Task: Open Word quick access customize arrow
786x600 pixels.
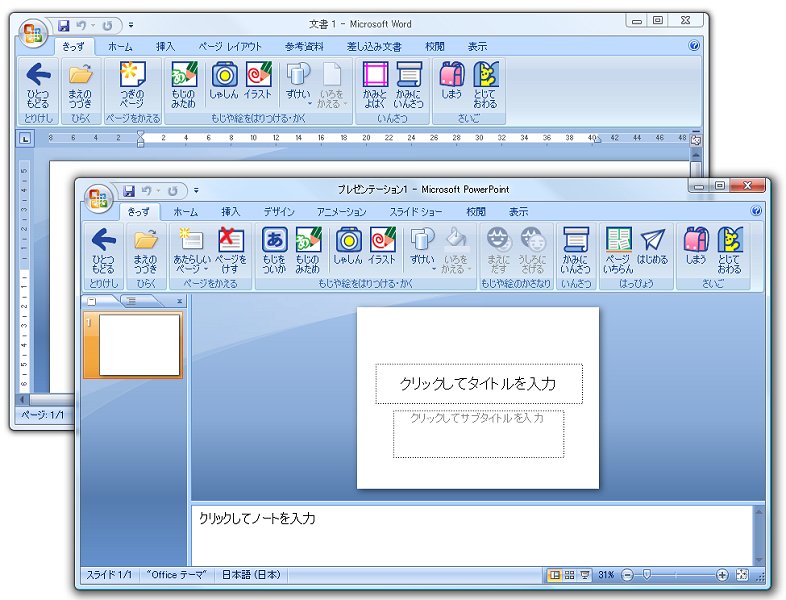Action: point(131,25)
